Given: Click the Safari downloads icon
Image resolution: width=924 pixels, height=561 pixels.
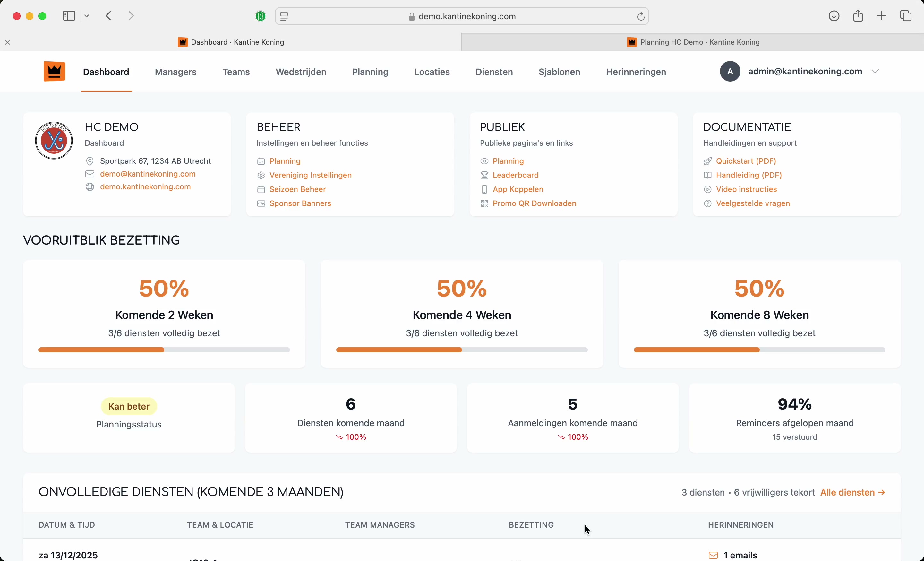Looking at the screenshot, I should tap(834, 16).
